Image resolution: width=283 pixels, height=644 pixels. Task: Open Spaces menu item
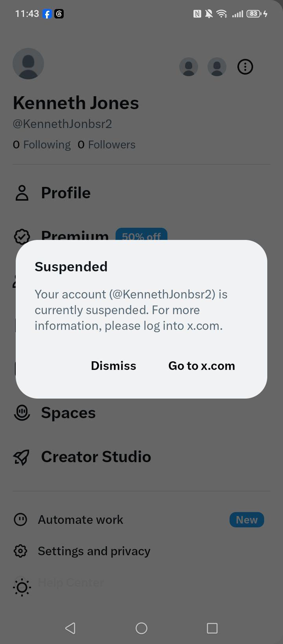coord(141,413)
